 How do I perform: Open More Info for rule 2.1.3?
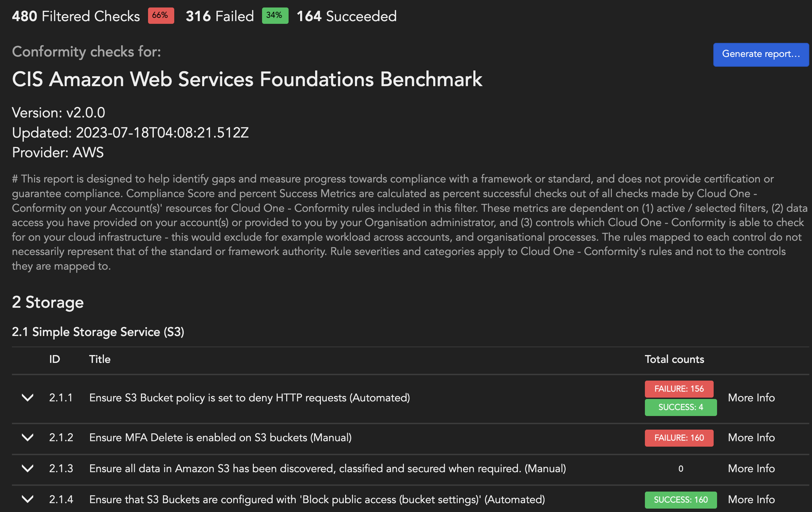pyautogui.click(x=751, y=468)
